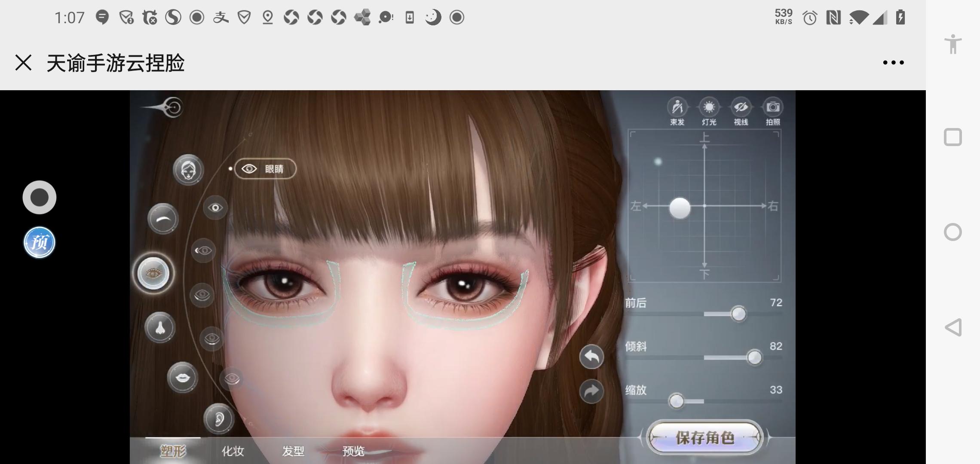This screenshot has width=980, height=464.
Task: Click the redo arrow button
Action: coord(592,391)
